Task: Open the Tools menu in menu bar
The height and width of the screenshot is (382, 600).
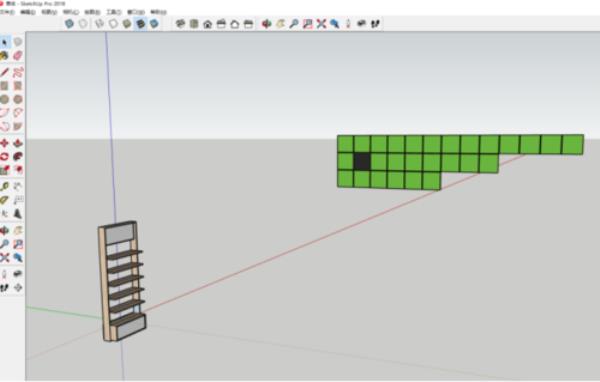Action: (x=114, y=12)
